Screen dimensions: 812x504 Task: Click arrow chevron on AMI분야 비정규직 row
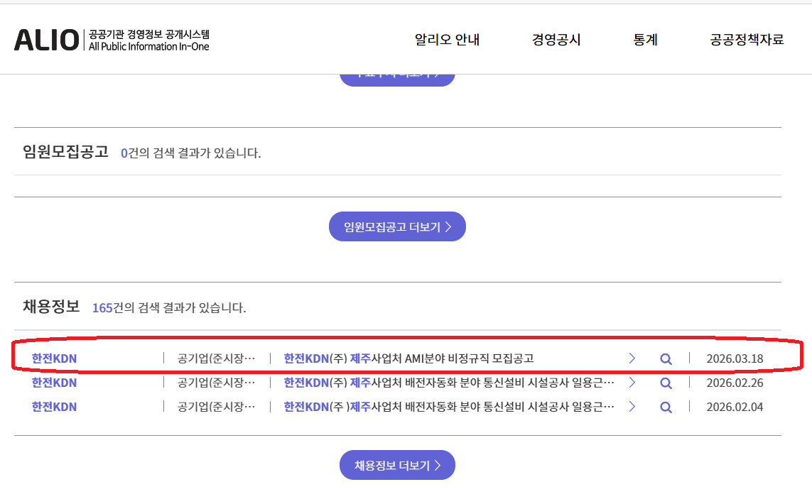[632, 358]
